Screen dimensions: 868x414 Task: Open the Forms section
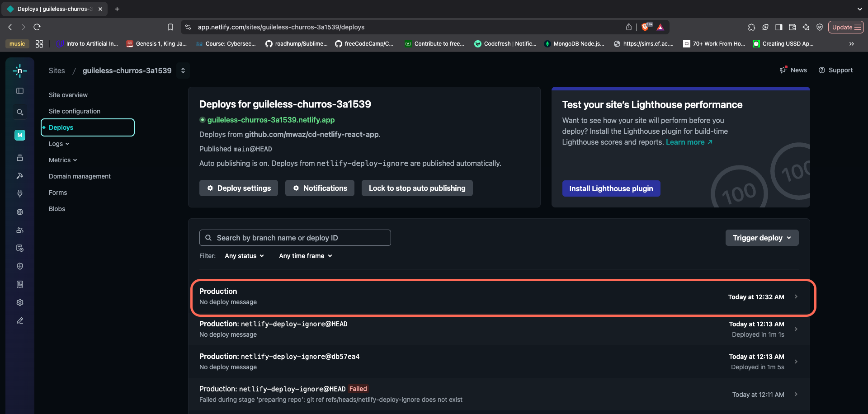point(58,193)
